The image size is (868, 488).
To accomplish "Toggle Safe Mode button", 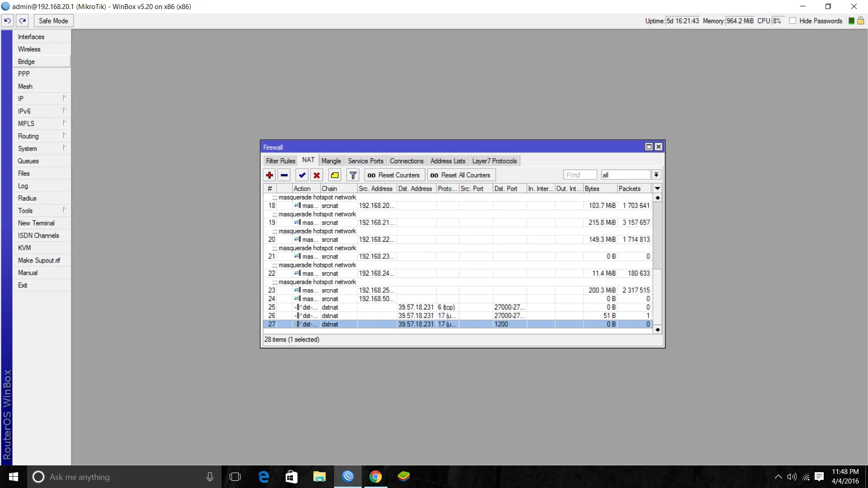I will 53,21.
